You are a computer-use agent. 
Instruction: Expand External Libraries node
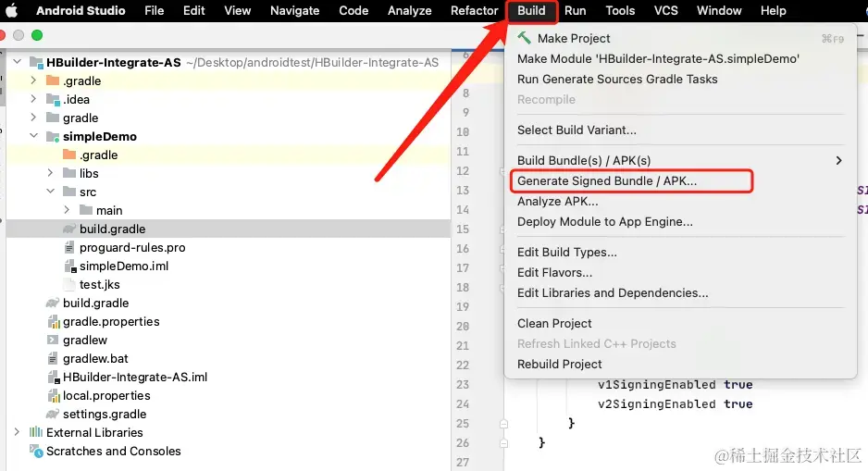pyautogui.click(x=18, y=432)
